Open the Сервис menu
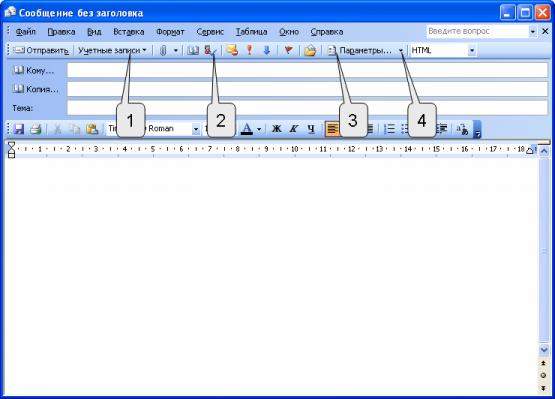Image resolution: width=555 pixels, height=399 pixels. 210,32
